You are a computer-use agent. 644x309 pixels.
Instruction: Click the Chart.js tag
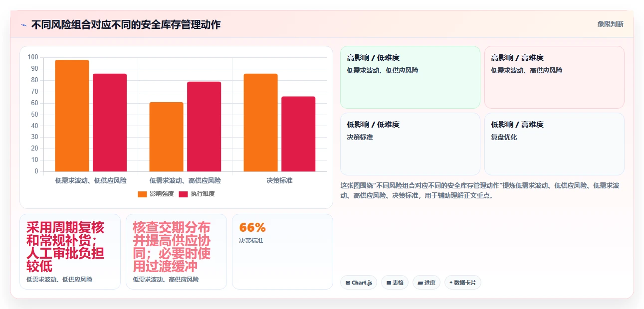click(x=359, y=283)
